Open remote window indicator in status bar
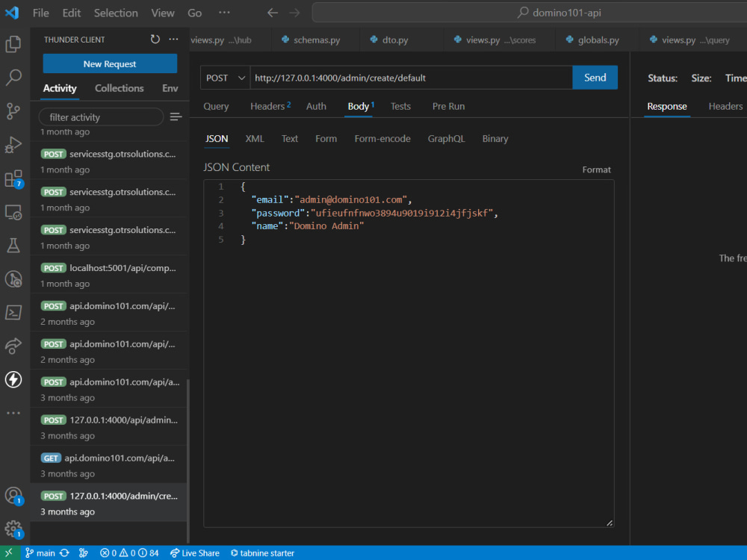 (9, 553)
